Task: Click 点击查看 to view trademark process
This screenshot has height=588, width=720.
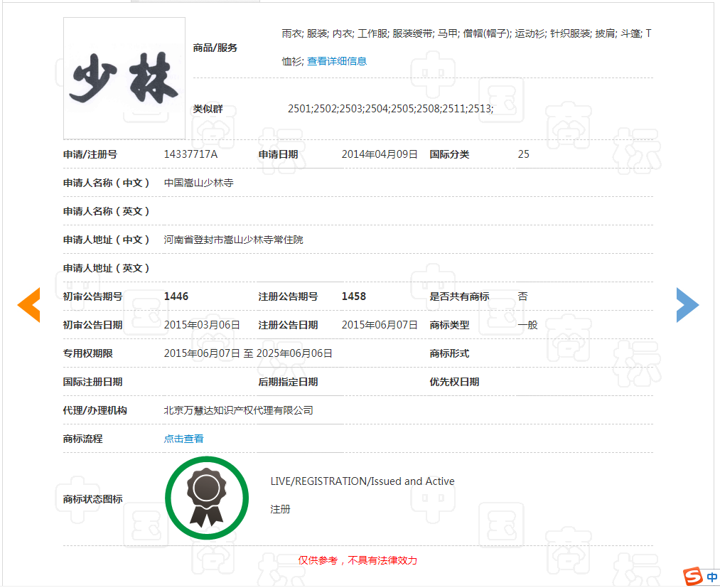Action: (x=183, y=439)
